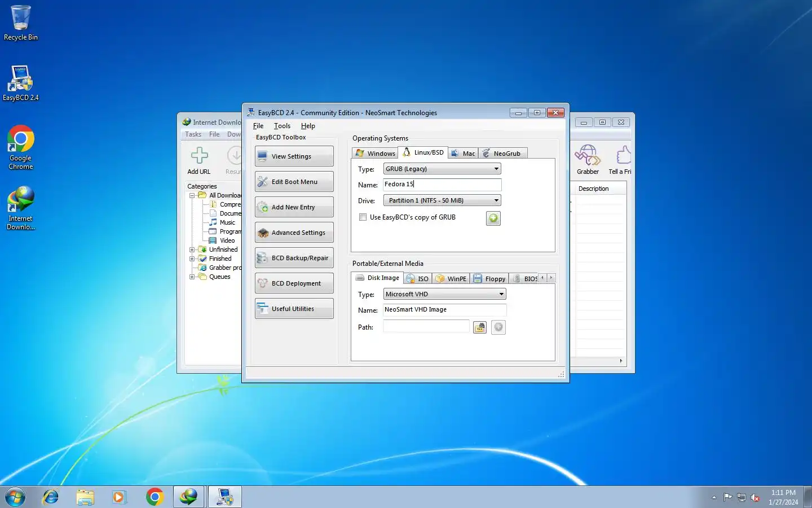The image size is (812, 508).
Task: Select Video category in IDM
Action: [x=227, y=240]
